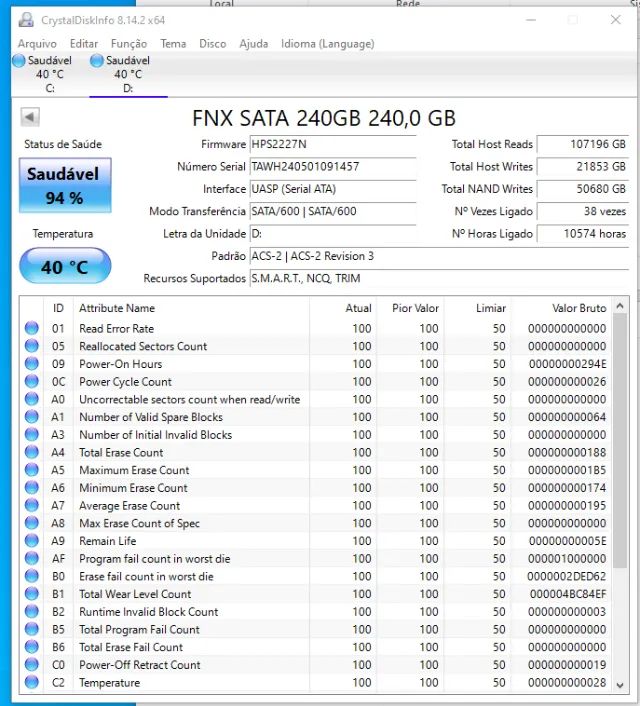Click the status dot for Program fail count in worst die
640x706 pixels.
[x=32, y=558]
